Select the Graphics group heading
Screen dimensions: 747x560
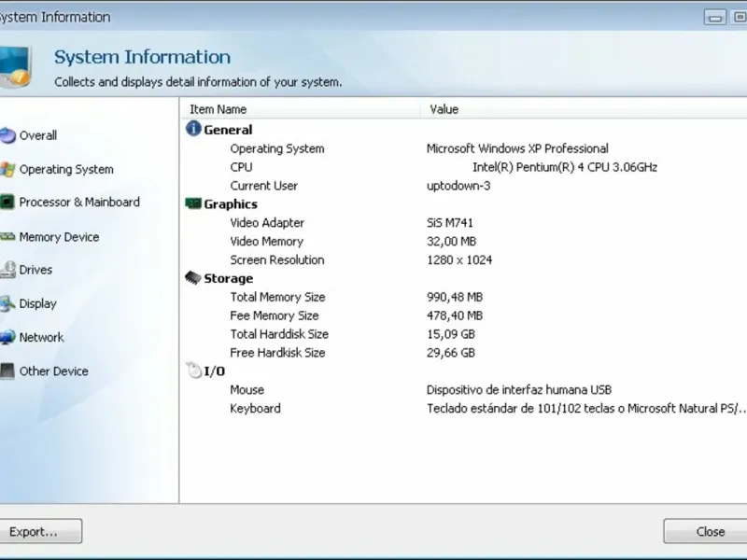(231, 204)
